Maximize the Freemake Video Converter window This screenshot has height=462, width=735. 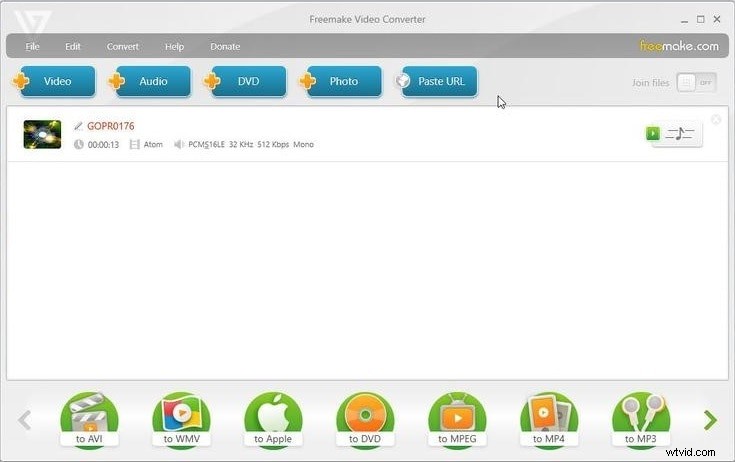[x=700, y=19]
